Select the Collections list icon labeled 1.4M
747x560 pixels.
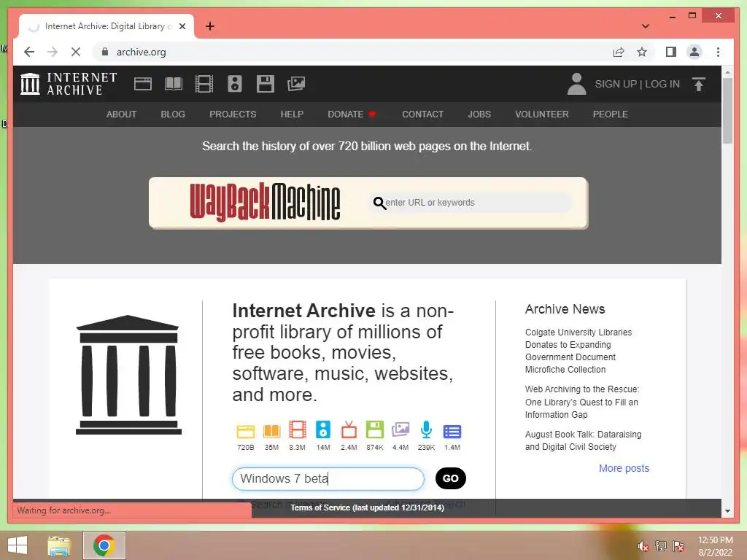(x=452, y=432)
